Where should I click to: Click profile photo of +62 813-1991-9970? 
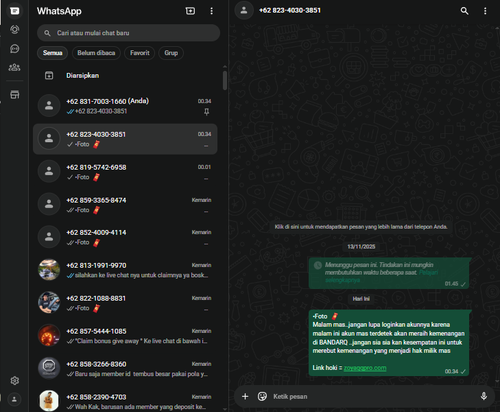click(49, 270)
